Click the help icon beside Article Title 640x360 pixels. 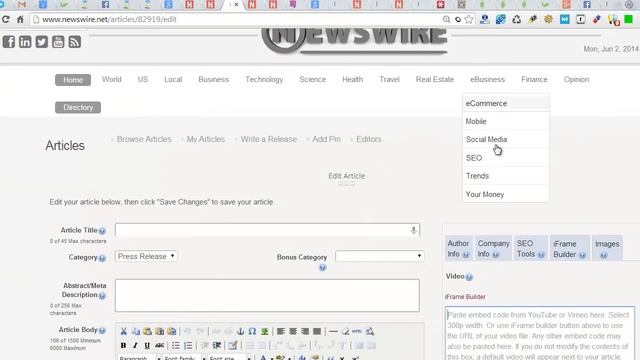(x=102, y=231)
